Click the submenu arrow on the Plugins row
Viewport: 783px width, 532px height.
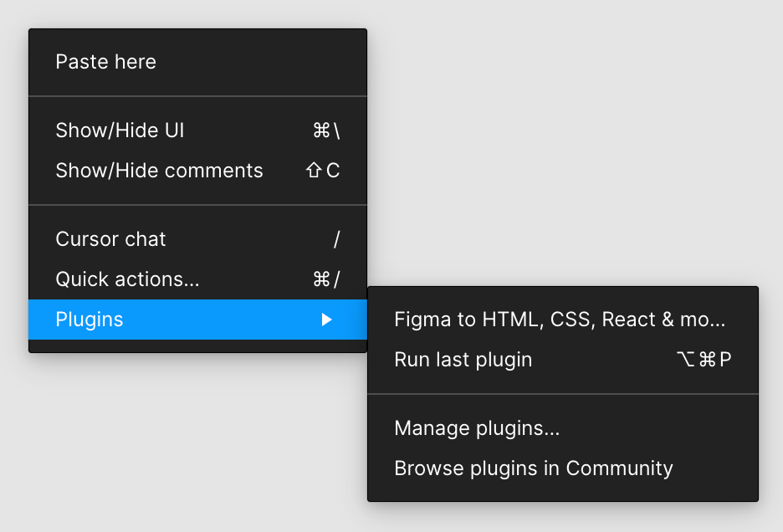(x=326, y=320)
